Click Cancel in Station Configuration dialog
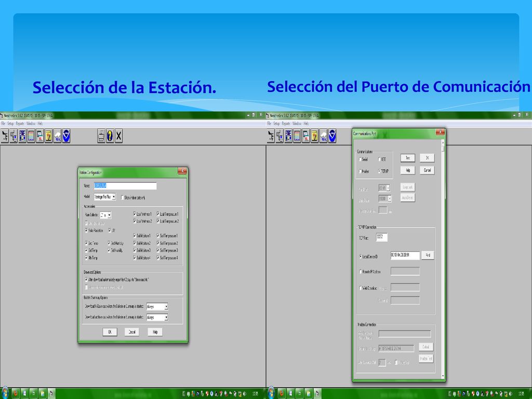 point(132,332)
